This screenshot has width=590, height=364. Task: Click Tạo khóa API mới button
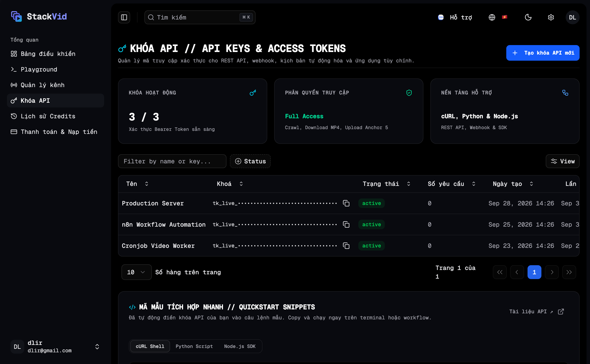pos(543,53)
